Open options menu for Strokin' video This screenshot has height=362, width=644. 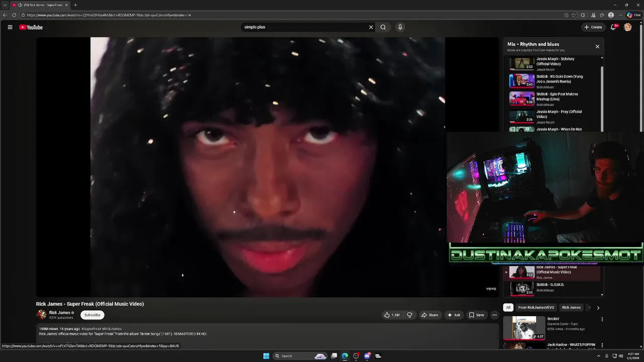(602, 319)
